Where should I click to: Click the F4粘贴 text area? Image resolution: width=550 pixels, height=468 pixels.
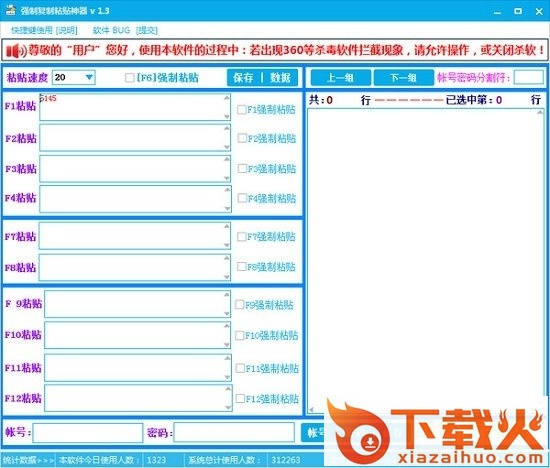135,199
